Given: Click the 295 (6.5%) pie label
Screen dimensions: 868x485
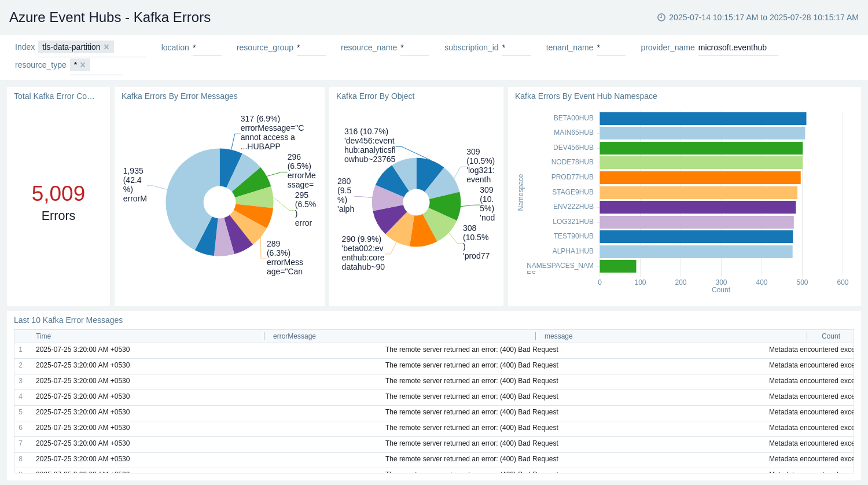Looking at the screenshot, I should click(x=306, y=209).
